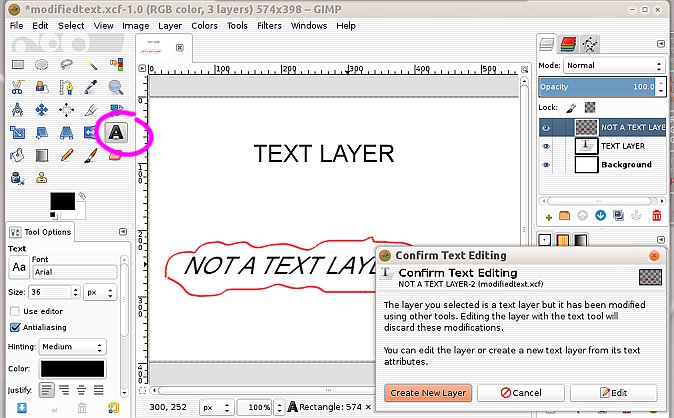
Task: Delete the layer with the trash icon
Action: click(657, 215)
